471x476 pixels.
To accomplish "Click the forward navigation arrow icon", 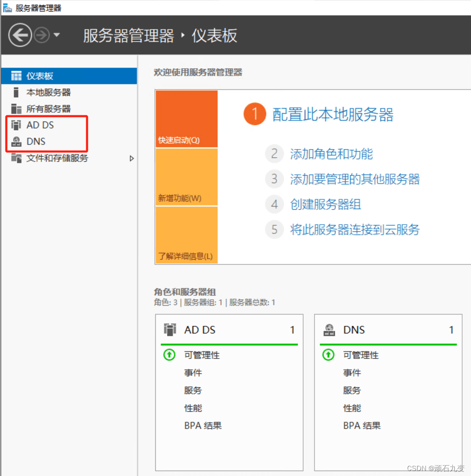I will (42, 35).
